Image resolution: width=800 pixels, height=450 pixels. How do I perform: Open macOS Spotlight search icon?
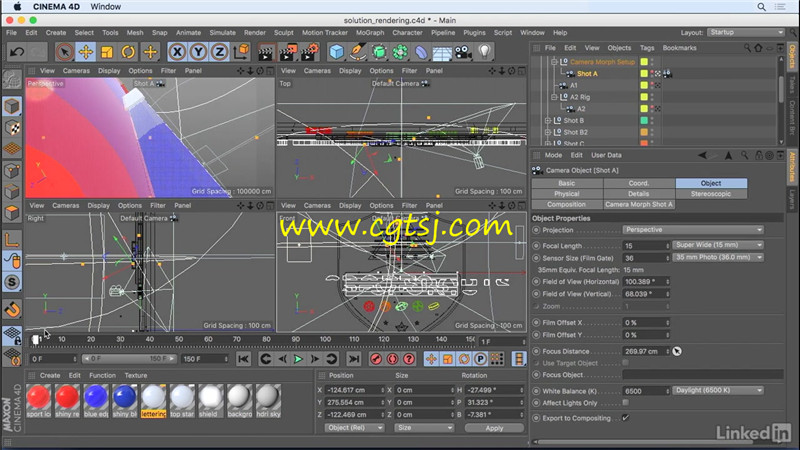[761, 7]
